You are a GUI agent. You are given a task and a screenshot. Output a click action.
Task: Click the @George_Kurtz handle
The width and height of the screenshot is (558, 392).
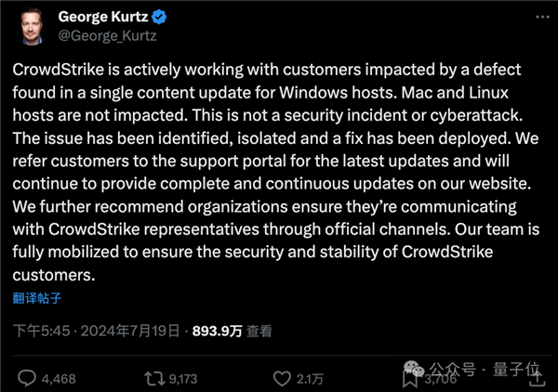tap(108, 36)
